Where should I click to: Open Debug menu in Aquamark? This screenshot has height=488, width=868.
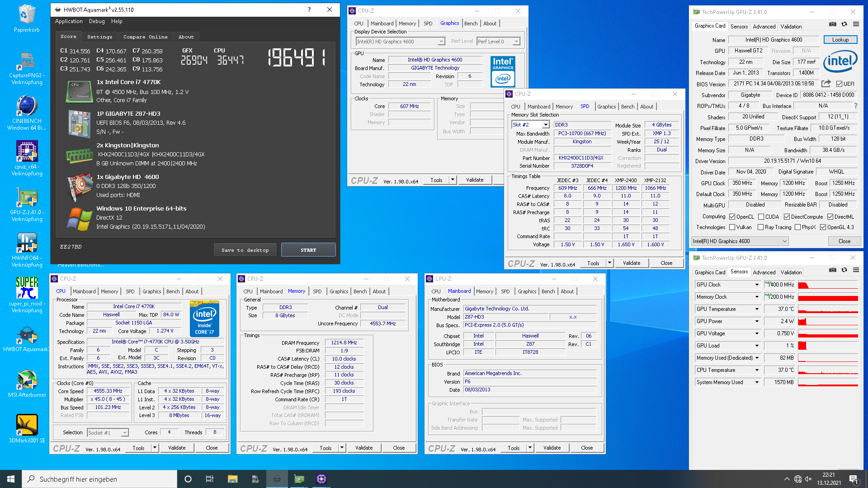click(97, 21)
